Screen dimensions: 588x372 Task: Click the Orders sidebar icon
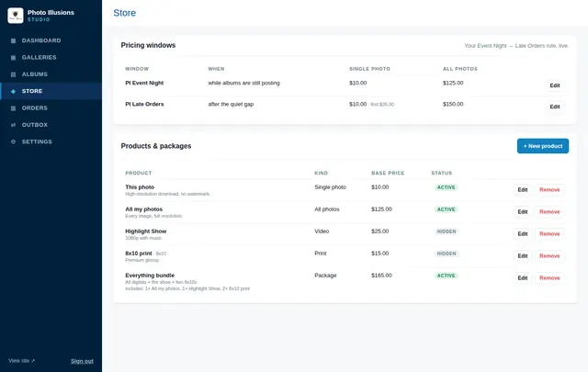(x=13, y=108)
